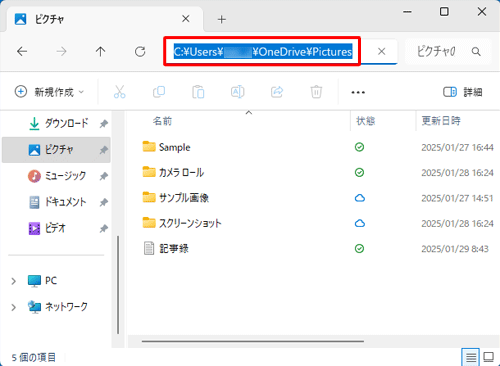Toggle the 詳細 details pane

pos(463,92)
